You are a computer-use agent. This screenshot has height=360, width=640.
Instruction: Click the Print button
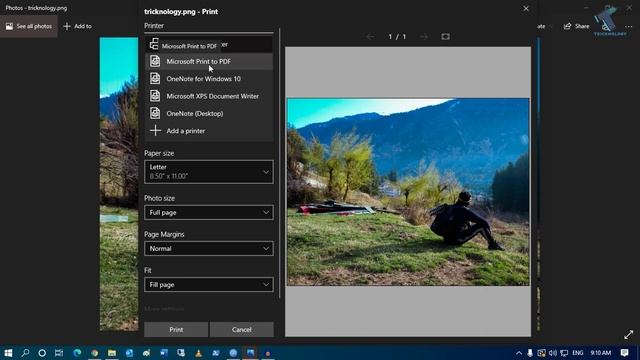[x=176, y=329]
